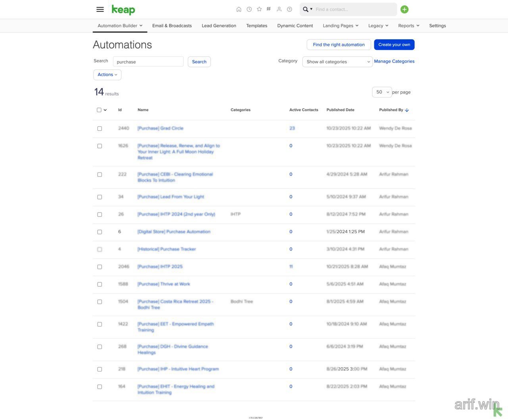Sort by Published By column arrow
Viewport: 508px width, 420px height.
406,110
